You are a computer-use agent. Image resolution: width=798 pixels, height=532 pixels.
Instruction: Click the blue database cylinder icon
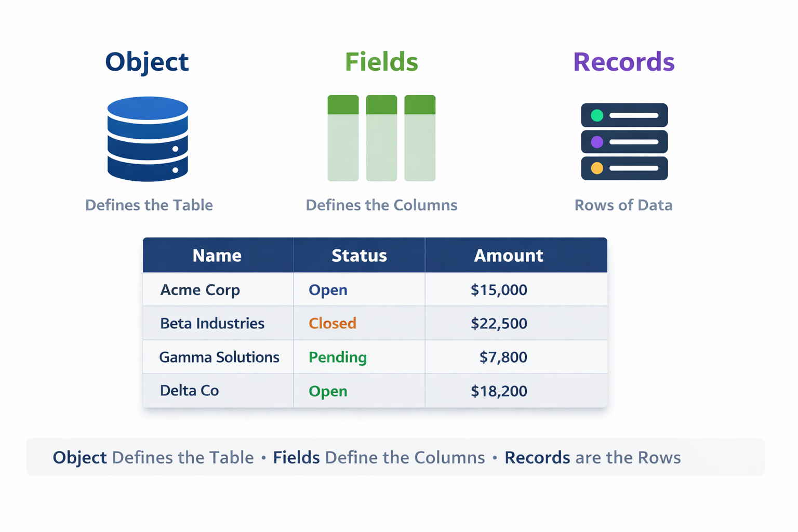148,139
